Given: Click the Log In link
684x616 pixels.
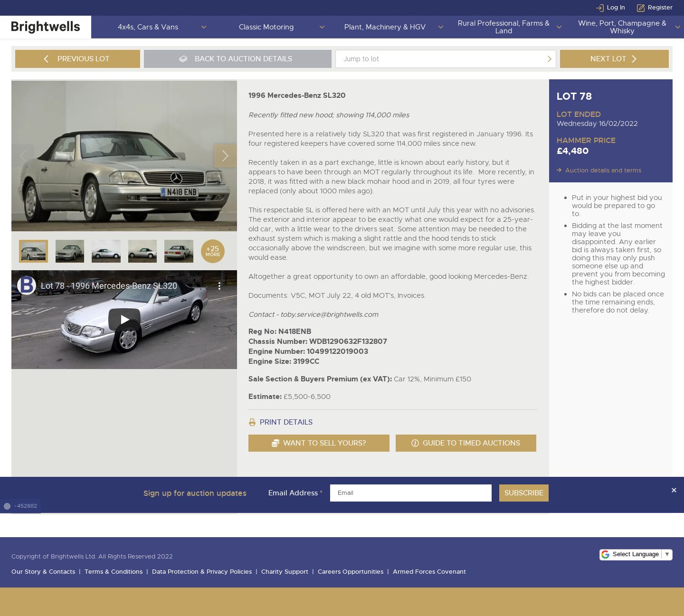Looking at the screenshot, I should (616, 8).
